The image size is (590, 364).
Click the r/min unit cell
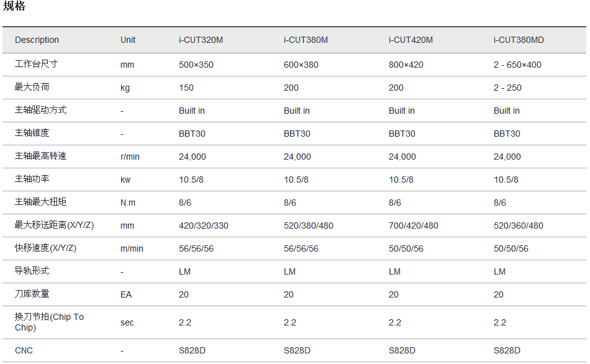click(x=130, y=157)
